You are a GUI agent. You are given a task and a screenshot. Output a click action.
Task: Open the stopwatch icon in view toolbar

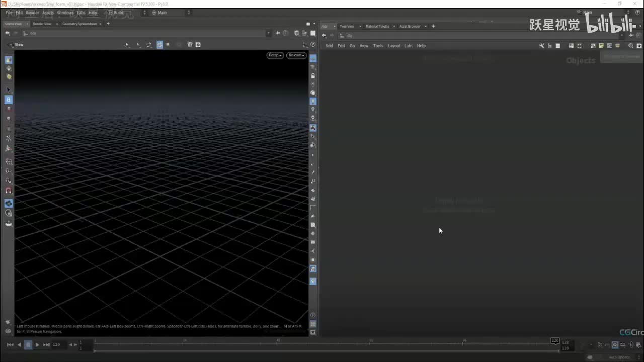(x=190, y=45)
